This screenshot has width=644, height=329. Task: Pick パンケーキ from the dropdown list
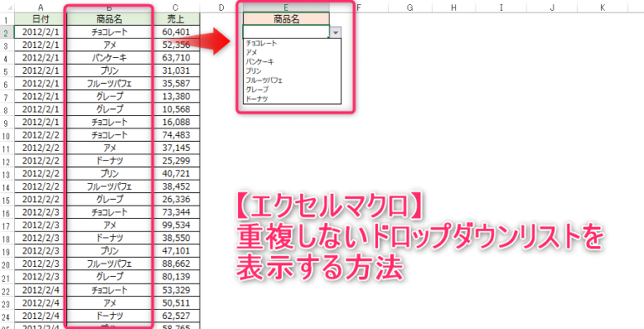coord(260,62)
